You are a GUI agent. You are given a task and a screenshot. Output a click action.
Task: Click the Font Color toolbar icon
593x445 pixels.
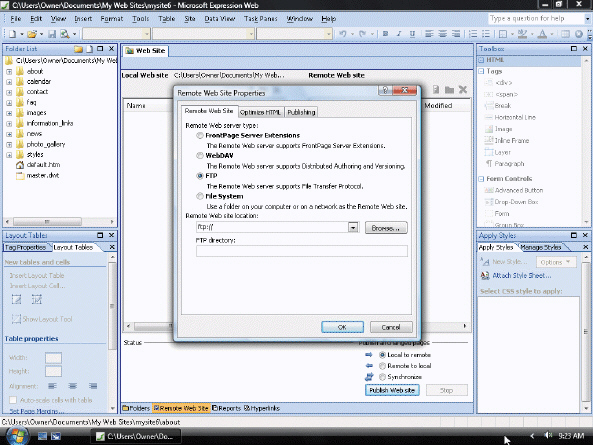point(542,34)
